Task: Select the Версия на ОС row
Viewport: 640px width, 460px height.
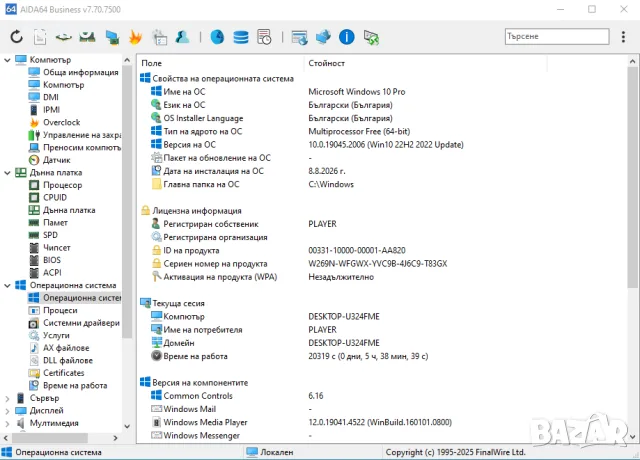Action: coord(382,144)
